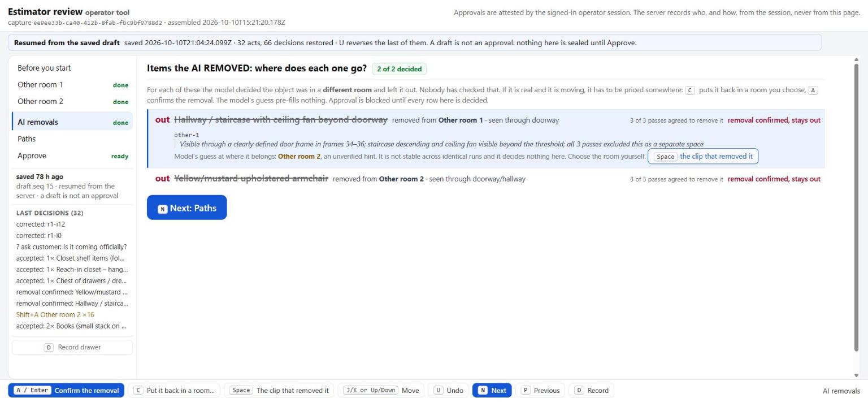The height and width of the screenshot is (402, 868).
Task: Click the D Record button in bottom bar
Action: [x=591, y=390]
